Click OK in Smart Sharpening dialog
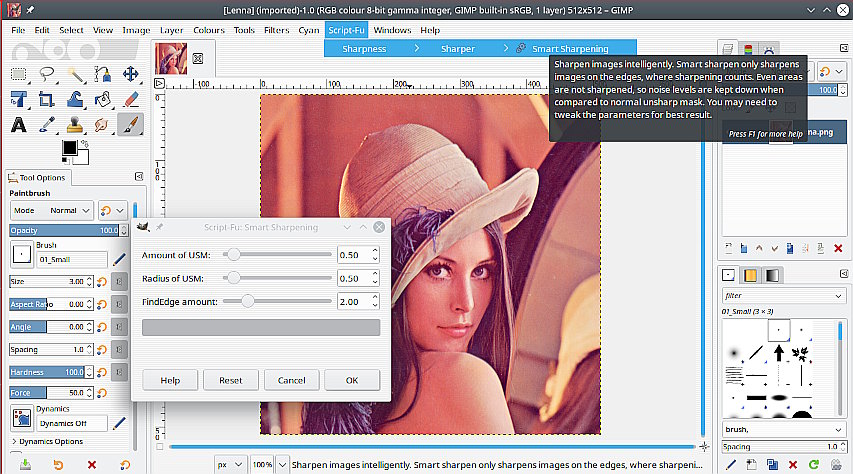The image size is (853, 474). (x=351, y=380)
